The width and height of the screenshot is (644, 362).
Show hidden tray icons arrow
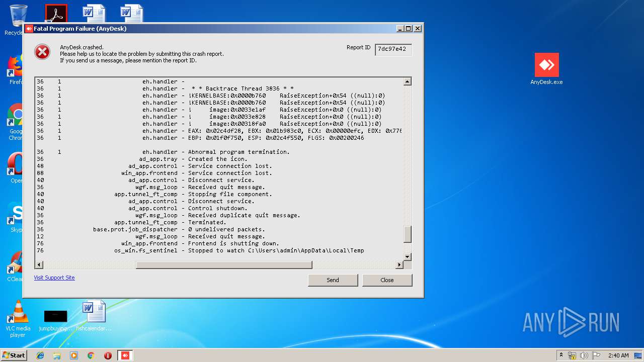coord(561,355)
